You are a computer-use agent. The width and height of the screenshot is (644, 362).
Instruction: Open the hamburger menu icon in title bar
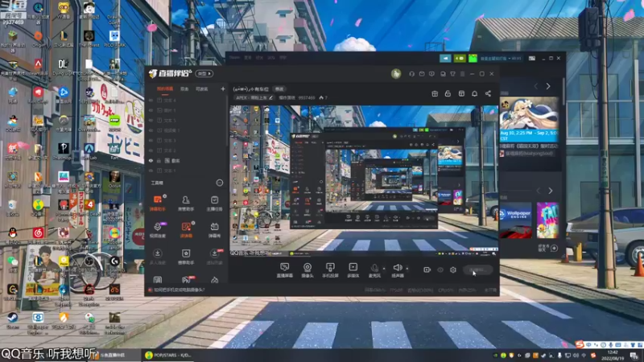tap(462, 74)
